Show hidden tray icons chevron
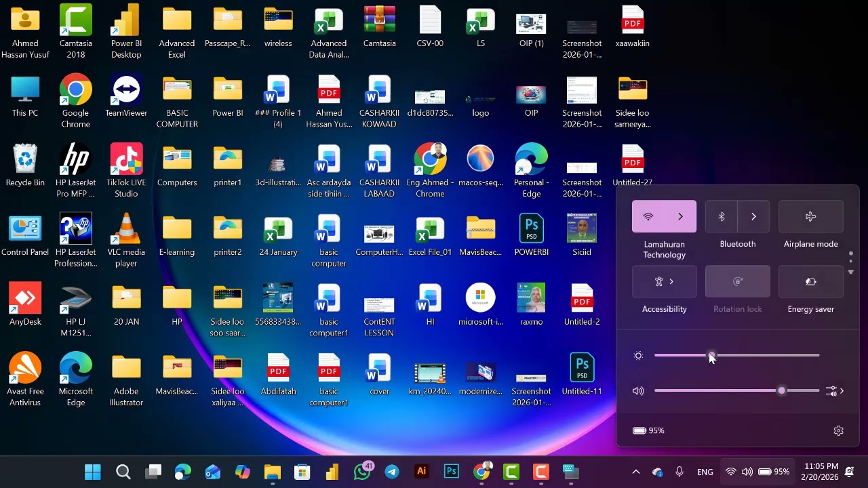 [635, 472]
